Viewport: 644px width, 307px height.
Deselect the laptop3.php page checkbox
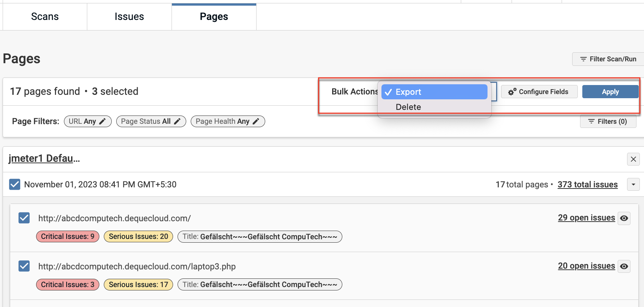click(24, 266)
